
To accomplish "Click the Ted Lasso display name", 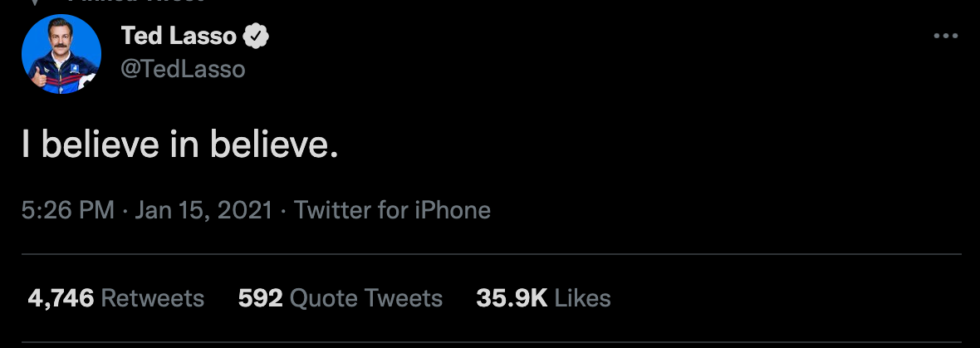I will click(x=179, y=36).
